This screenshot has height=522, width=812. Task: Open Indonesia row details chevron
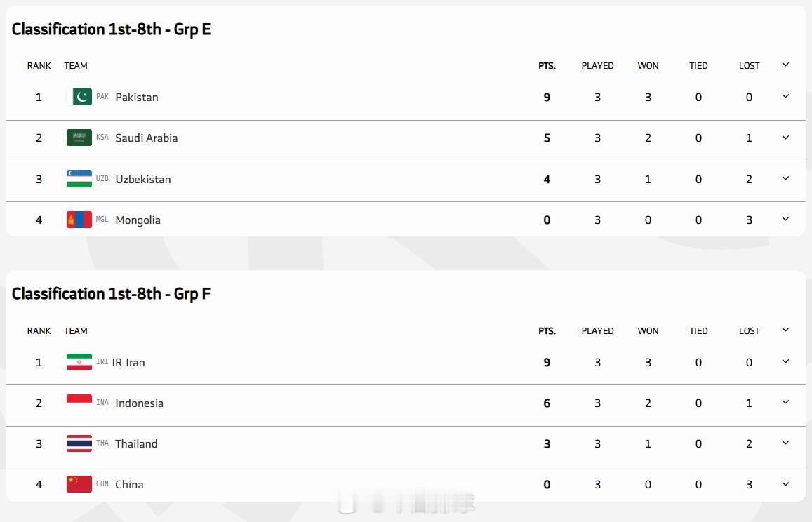785,402
